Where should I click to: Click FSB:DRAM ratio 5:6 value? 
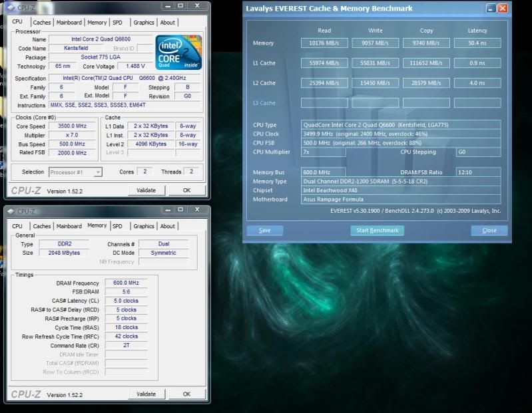(127, 292)
